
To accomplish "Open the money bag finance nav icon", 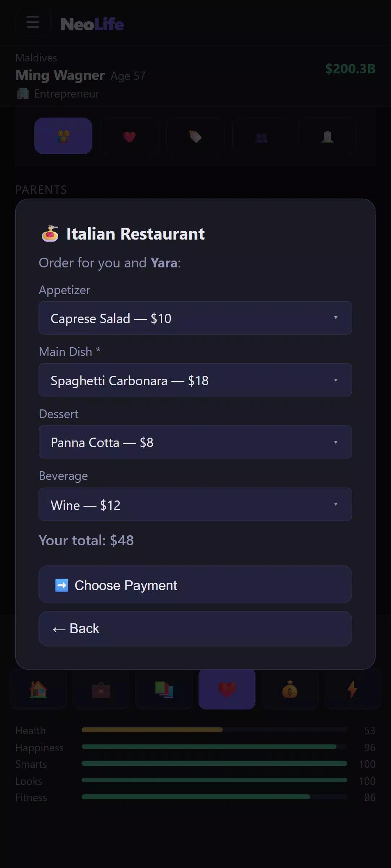I will [x=290, y=689].
